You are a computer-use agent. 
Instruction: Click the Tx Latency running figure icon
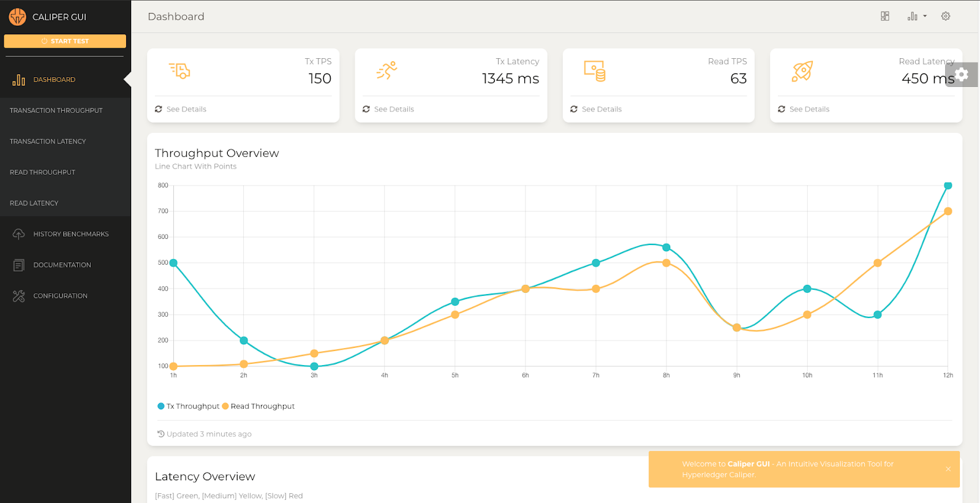tap(387, 70)
